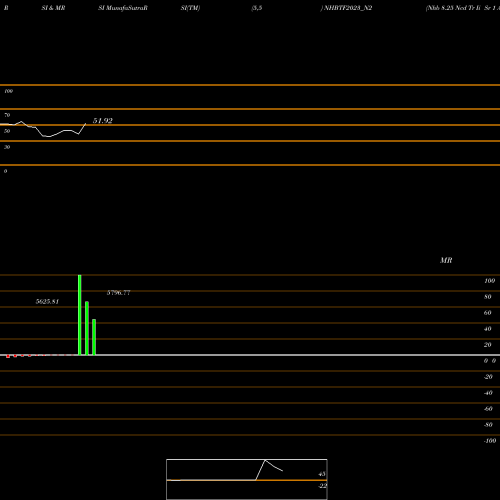Click the 60 label on MR axis
500x500 pixels.
tap(488, 313)
